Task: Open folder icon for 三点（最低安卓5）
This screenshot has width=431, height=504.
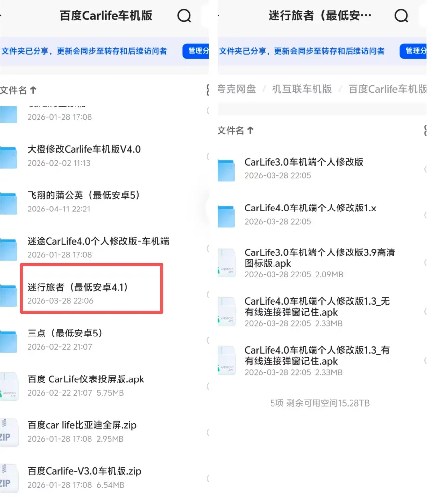Action: [x=9, y=341]
